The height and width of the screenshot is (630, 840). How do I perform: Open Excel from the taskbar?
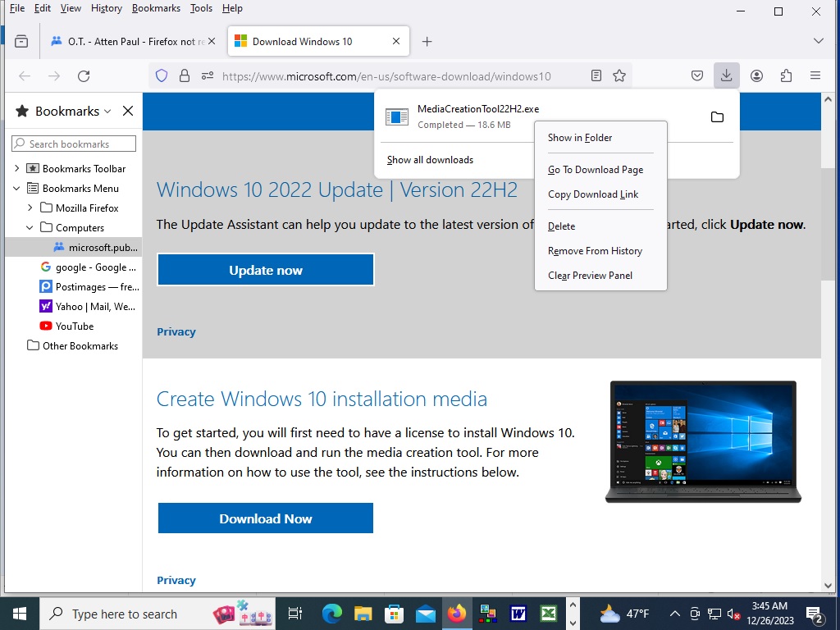click(x=549, y=614)
